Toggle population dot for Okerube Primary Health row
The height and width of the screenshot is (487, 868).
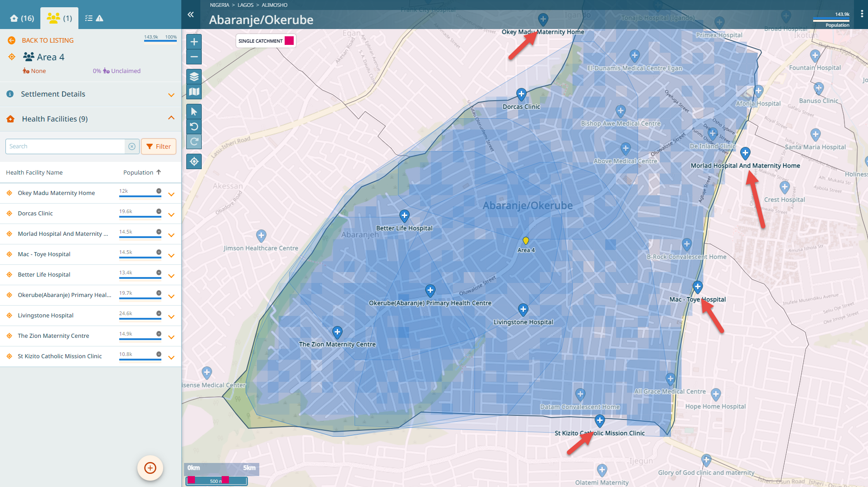click(159, 293)
